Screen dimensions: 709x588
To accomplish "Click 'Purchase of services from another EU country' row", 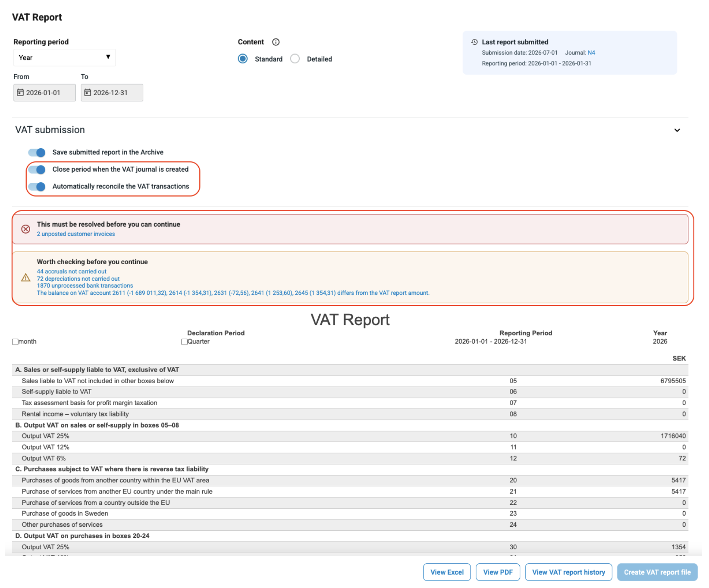I will pyautogui.click(x=117, y=492).
